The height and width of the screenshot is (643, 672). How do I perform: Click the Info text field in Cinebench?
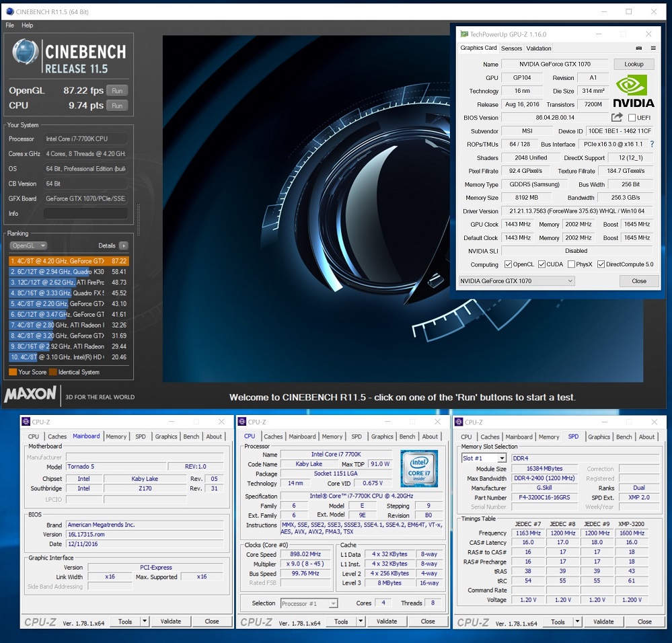[85, 214]
